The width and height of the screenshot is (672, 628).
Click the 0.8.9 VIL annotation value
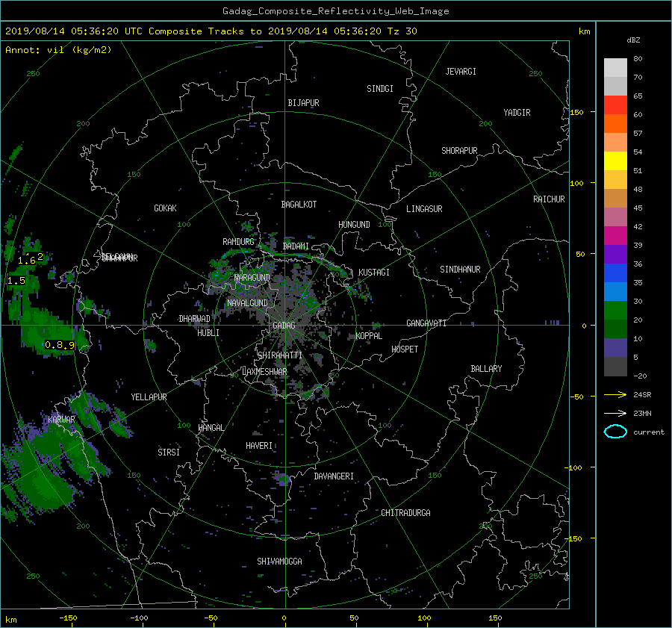(x=60, y=345)
